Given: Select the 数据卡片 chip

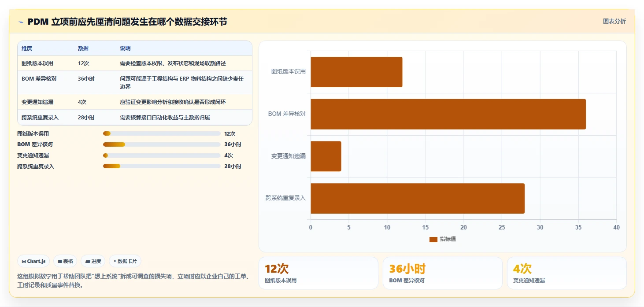Looking at the screenshot, I should (x=125, y=261).
